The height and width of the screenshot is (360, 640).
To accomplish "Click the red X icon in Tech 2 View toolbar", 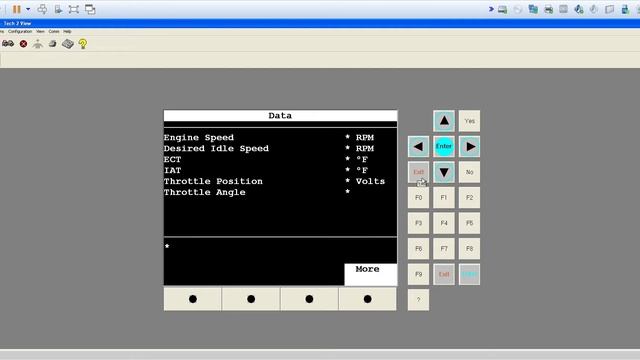I will point(23,44).
